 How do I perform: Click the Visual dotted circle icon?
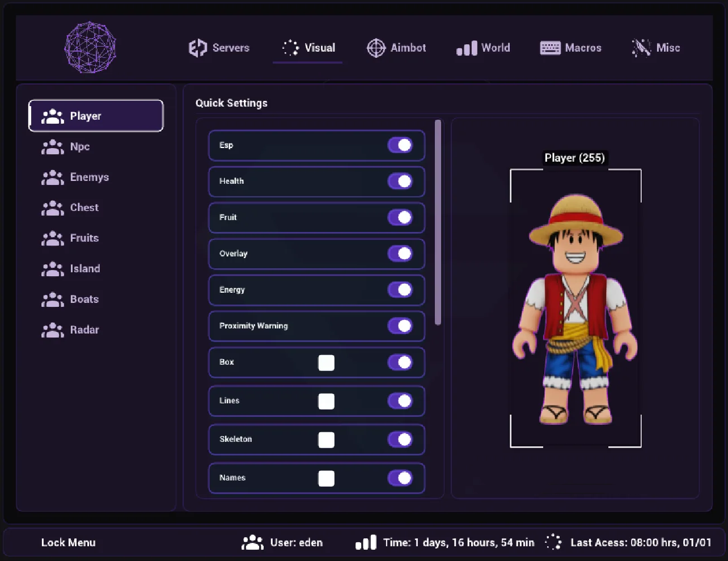[x=290, y=48]
